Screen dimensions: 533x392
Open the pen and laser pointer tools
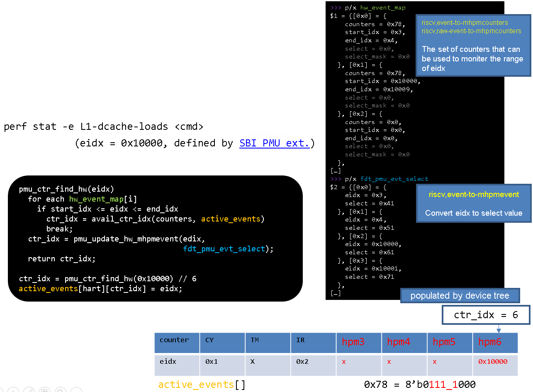(x=29, y=390)
